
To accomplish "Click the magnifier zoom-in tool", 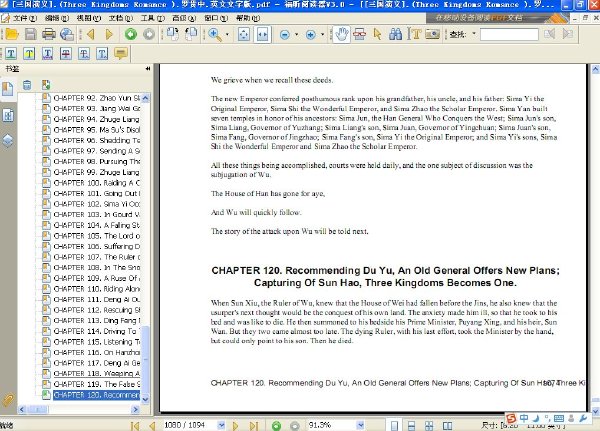I will pyautogui.click(x=215, y=34).
